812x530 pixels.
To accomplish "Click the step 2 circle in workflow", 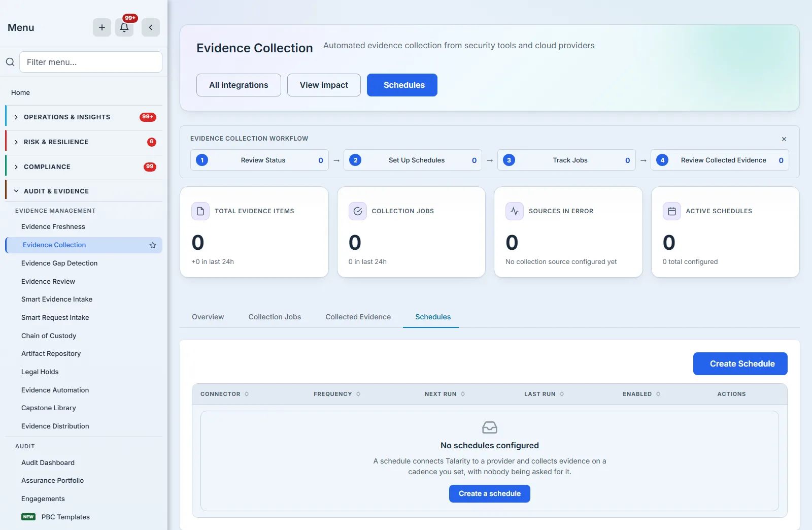I will coord(355,160).
